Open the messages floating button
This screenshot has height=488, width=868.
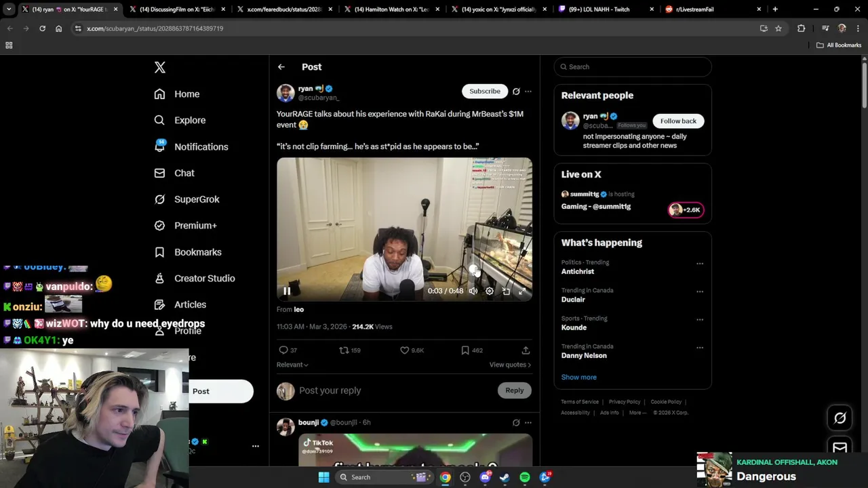coord(840,447)
